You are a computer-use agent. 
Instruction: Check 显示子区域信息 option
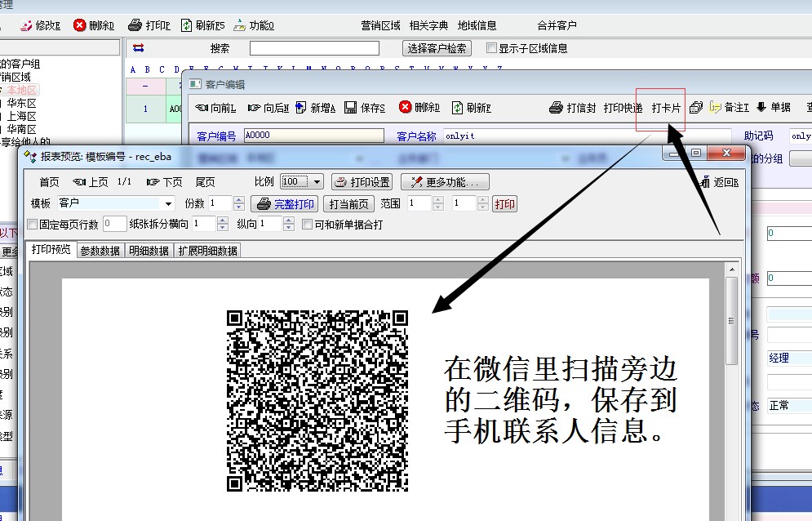491,48
